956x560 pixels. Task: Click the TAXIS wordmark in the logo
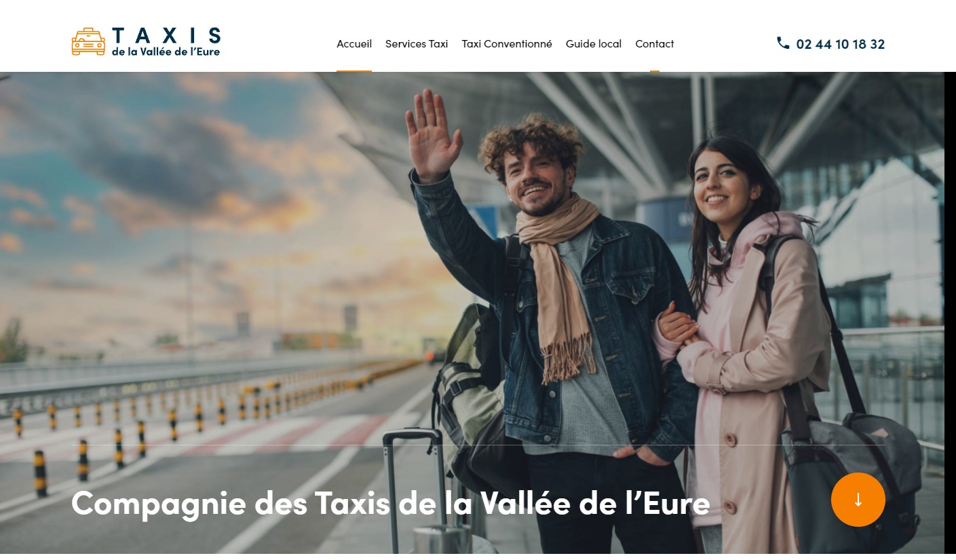(x=166, y=35)
